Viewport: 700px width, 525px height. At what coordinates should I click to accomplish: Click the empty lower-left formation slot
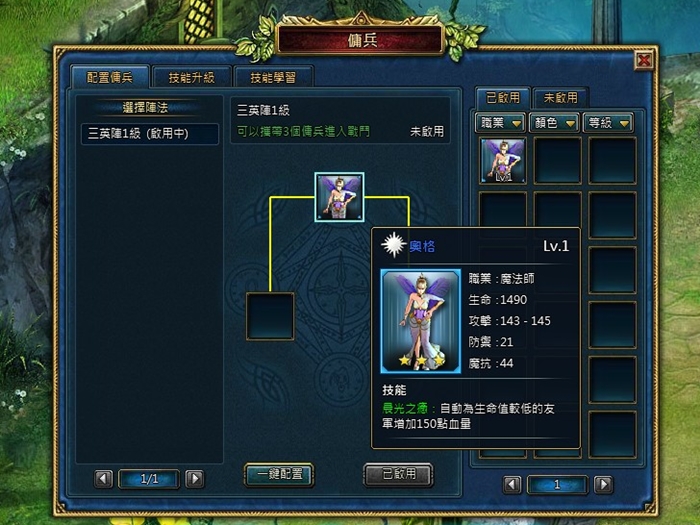(270, 316)
